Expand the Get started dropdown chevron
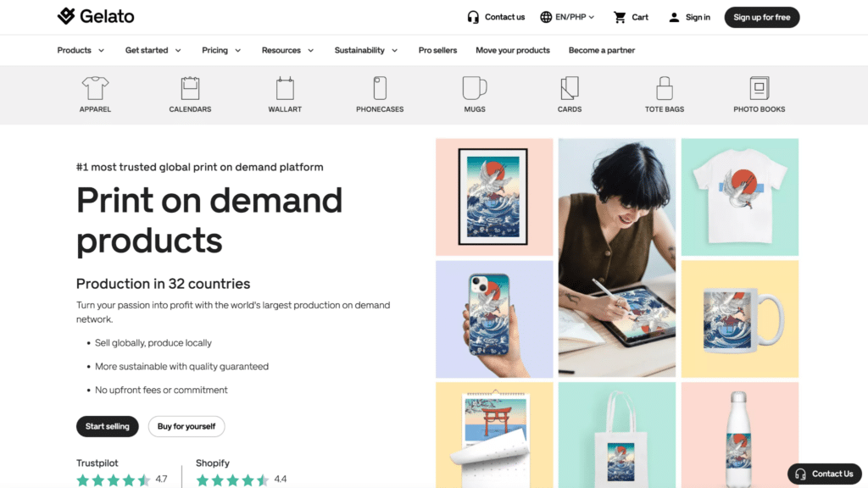The width and height of the screenshot is (868, 488). pos(178,50)
